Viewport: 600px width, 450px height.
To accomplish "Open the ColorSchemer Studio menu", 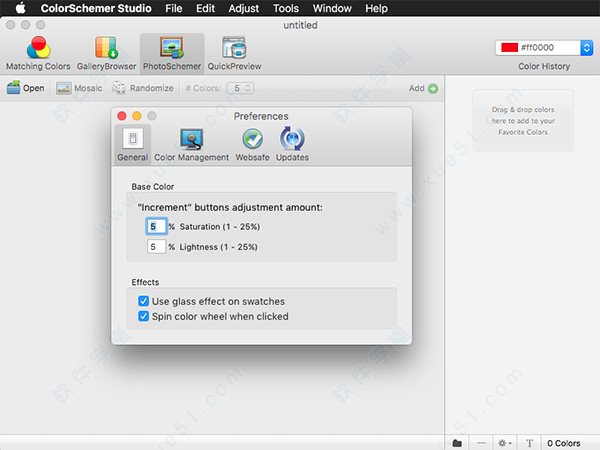I will point(96,8).
